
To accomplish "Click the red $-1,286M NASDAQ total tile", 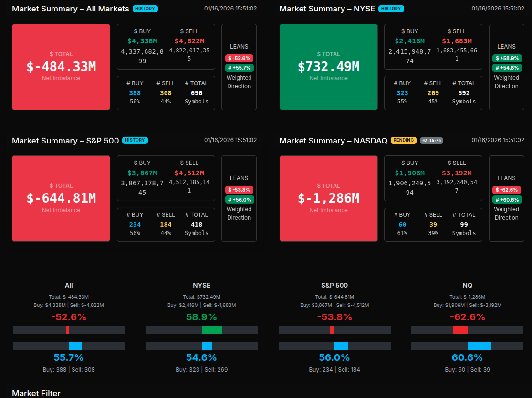I will 328,198.
